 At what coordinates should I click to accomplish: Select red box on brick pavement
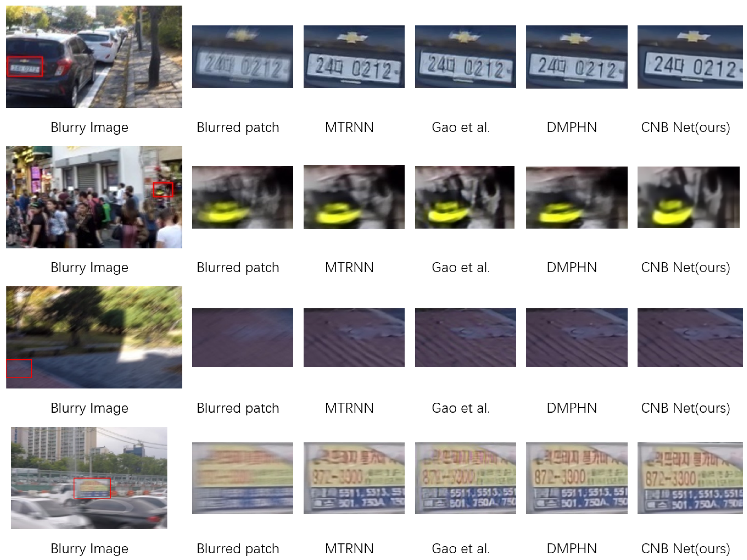tap(19, 369)
